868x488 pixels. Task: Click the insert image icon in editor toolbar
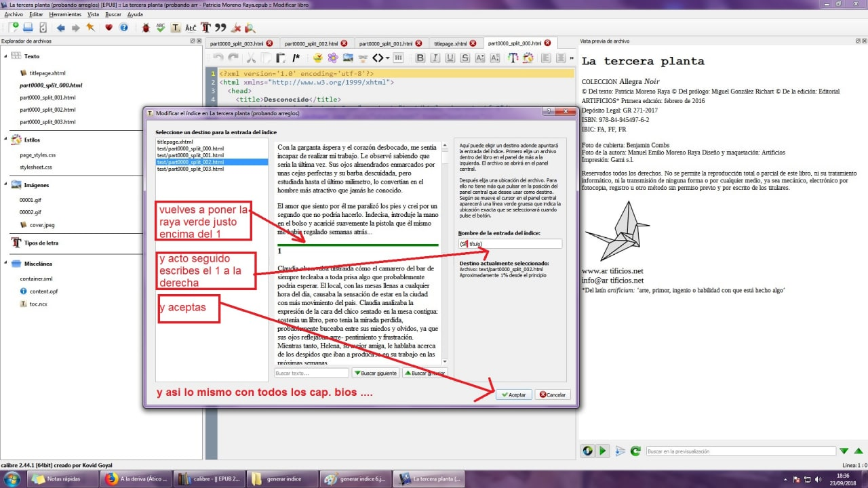tap(348, 58)
